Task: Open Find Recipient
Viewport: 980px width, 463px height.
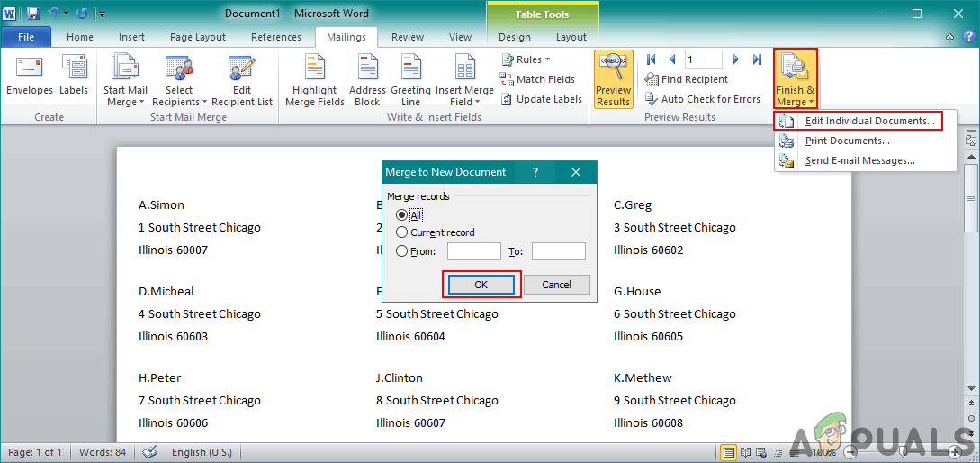Action: coord(687,79)
